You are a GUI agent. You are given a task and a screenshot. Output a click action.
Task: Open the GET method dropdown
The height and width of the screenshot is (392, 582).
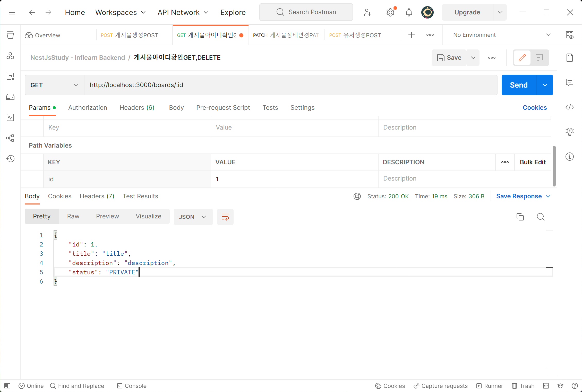[x=54, y=85]
